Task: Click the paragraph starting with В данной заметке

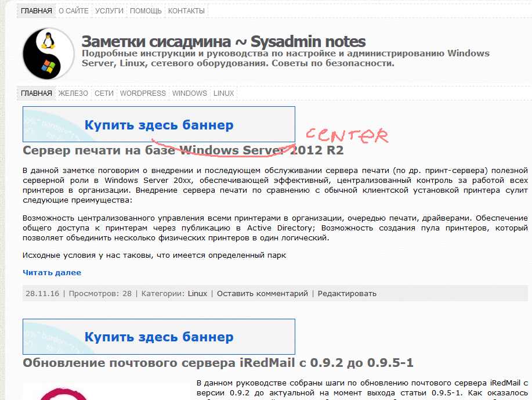Action: tap(275, 185)
